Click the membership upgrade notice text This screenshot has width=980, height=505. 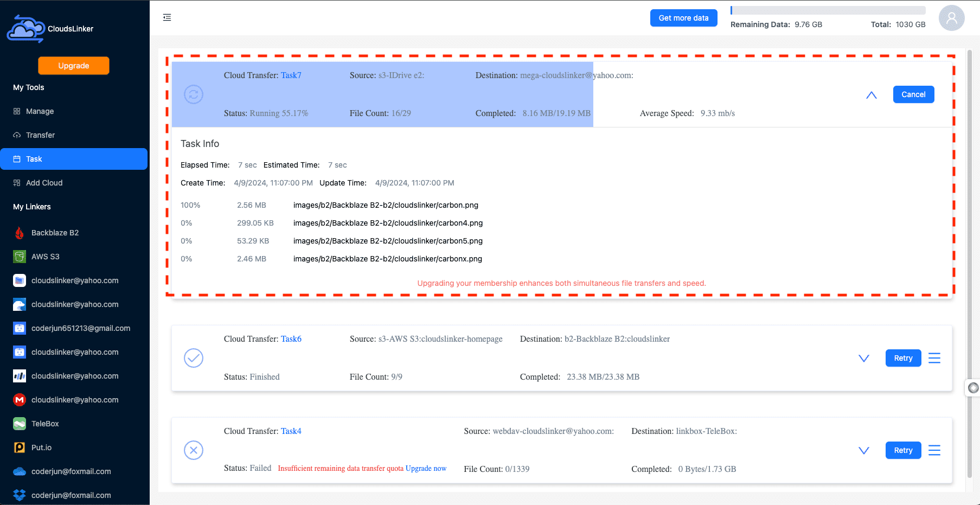click(x=561, y=283)
